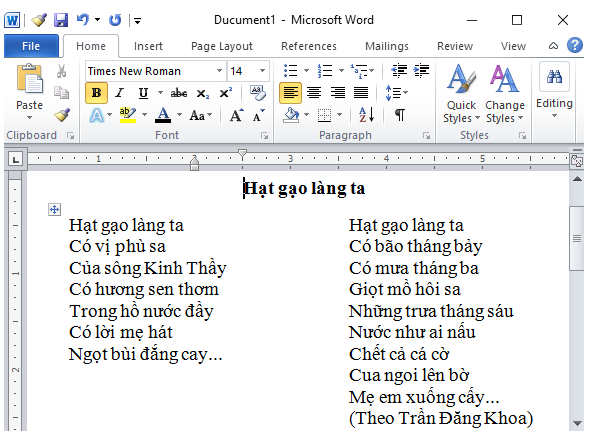Increase indent of the paragraph
Image resolution: width=591 pixels, height=434 pixels.
[x=421, y=71]
